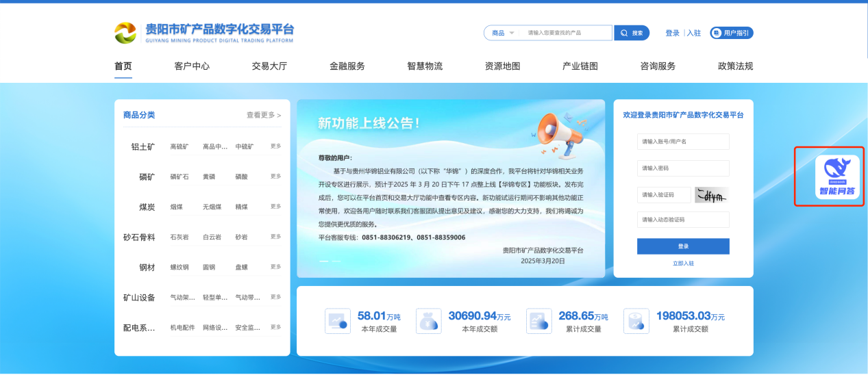Expand 更多 for 配电系统 row
868x375 pixels.
[x=275, y=326]
